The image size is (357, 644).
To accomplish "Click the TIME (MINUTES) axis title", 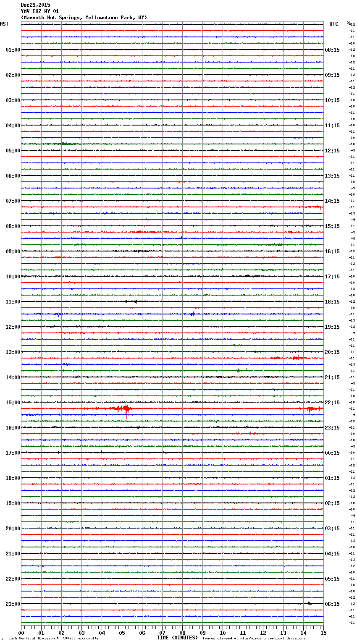I will [x=177, y=638].
